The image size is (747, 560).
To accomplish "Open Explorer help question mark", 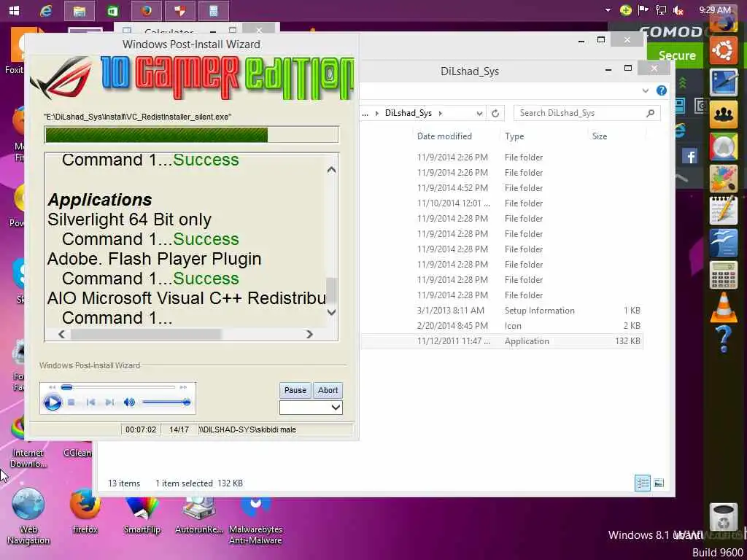I will point(661,90).
